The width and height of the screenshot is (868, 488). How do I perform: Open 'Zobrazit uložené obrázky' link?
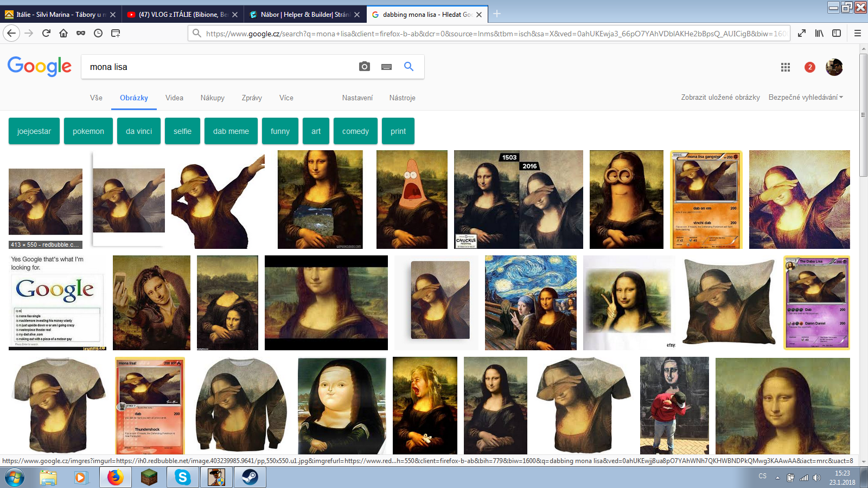(720, 98)
